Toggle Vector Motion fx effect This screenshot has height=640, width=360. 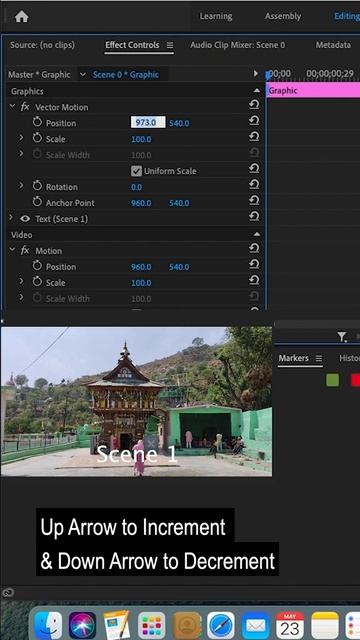25,107
